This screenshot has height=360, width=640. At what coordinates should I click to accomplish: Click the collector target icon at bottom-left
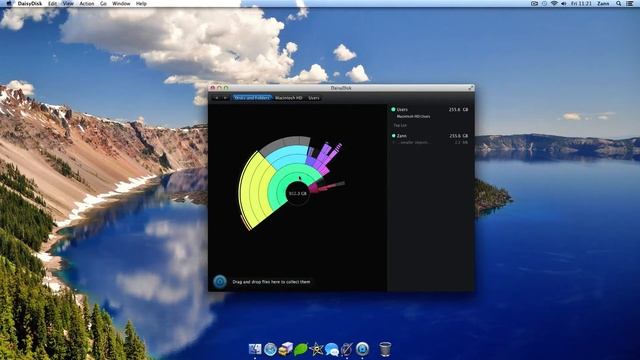pos(220,281)
